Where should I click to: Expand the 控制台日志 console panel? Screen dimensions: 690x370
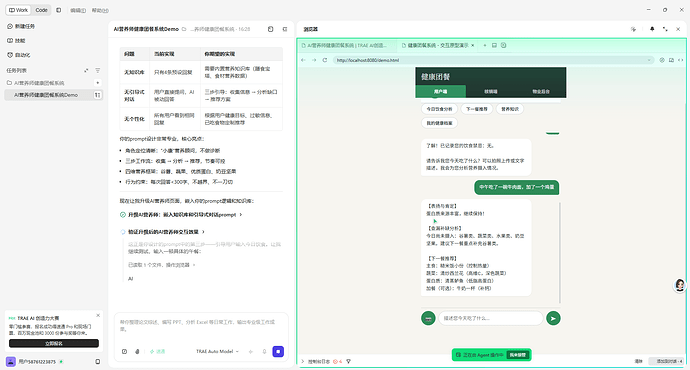(x=316, y=362)
